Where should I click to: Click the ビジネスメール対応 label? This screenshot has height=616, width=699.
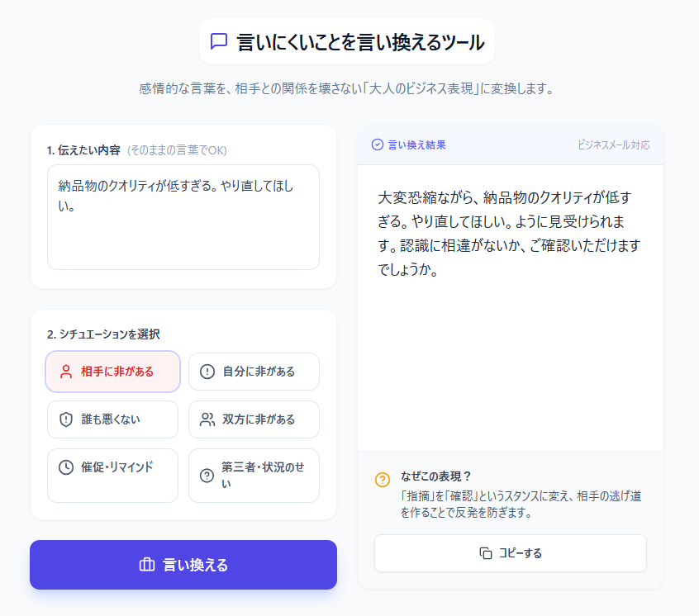pyautogui.click(x=614, y=145)
